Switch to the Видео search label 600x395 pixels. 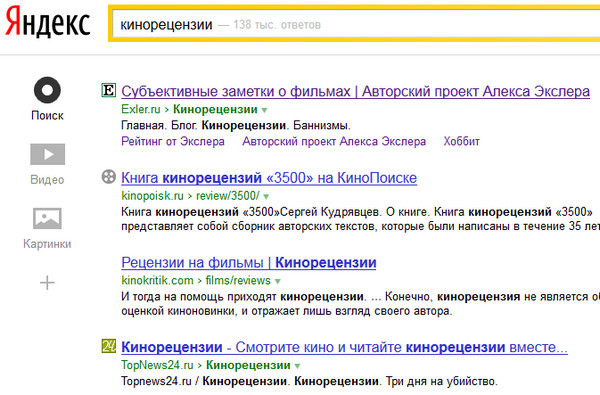(47, 180)
